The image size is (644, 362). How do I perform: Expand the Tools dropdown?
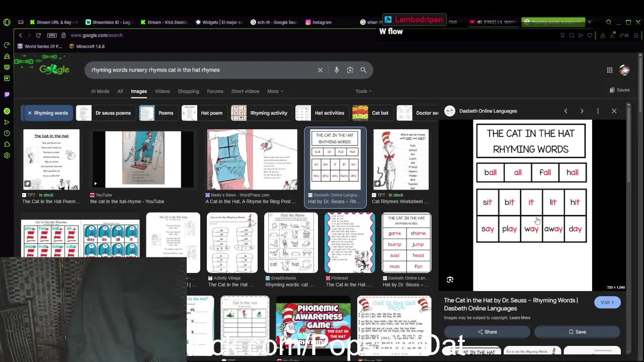tap(364, 92)
